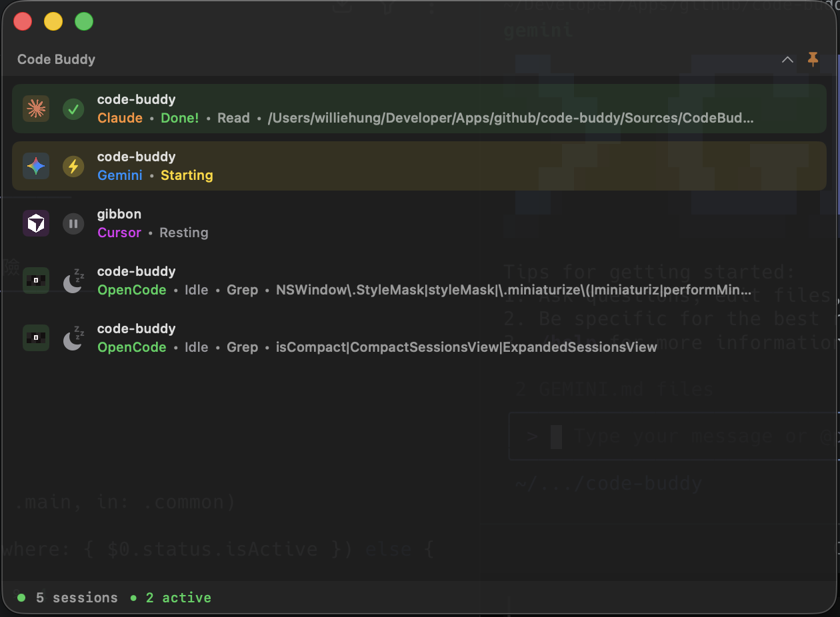
Task: Toggle the pin window icon
Action: coord(813,59)
